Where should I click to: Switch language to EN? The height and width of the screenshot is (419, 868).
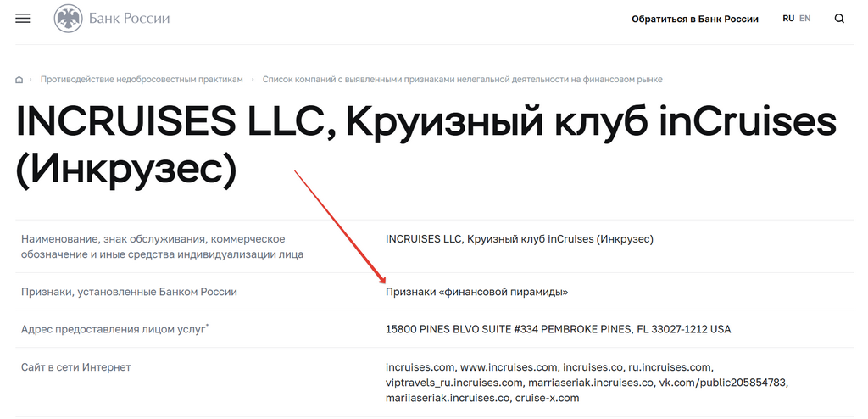tap(805, 19)
